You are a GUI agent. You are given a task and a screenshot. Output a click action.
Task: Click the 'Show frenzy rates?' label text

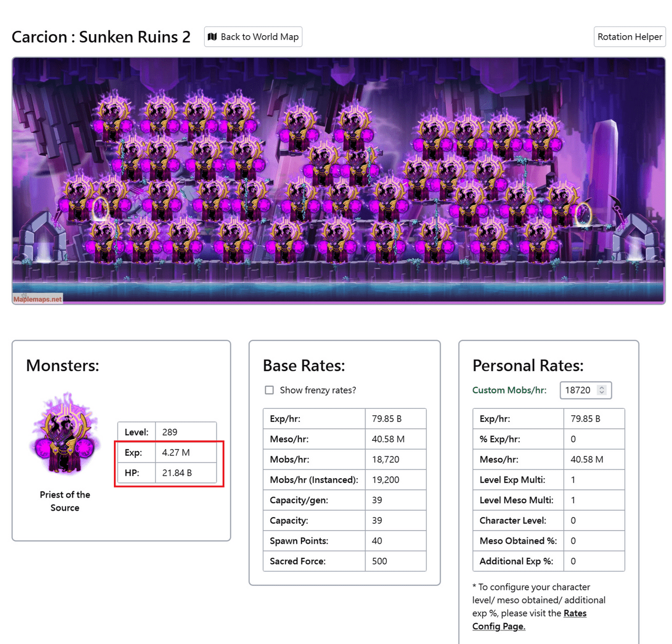point(318,390)
